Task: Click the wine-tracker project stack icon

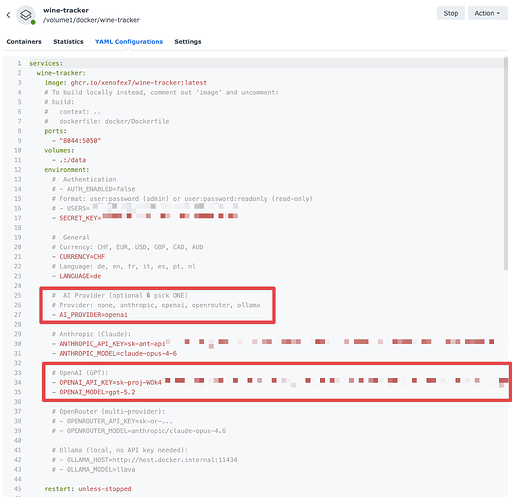Action: [x=26, y=15]
